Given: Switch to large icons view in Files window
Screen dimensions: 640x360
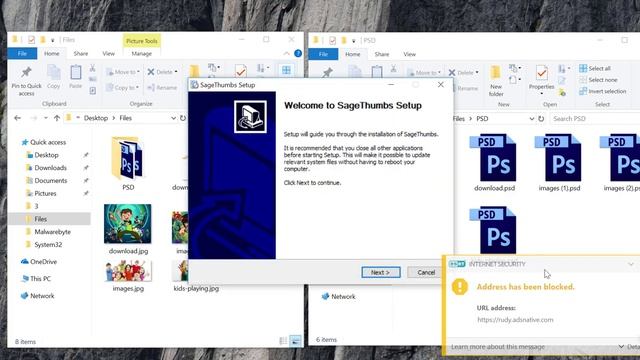Looking at the screenshot, I should (x=296, y=341).
